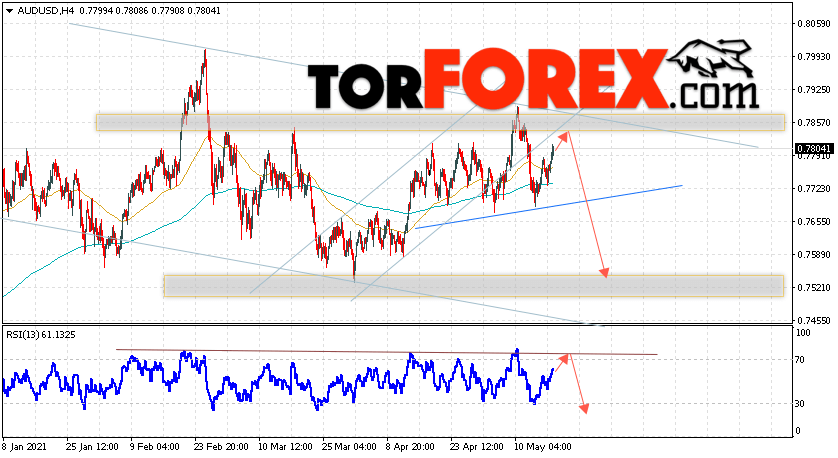Click the 0.75210 price axis label

click(814, 288)
